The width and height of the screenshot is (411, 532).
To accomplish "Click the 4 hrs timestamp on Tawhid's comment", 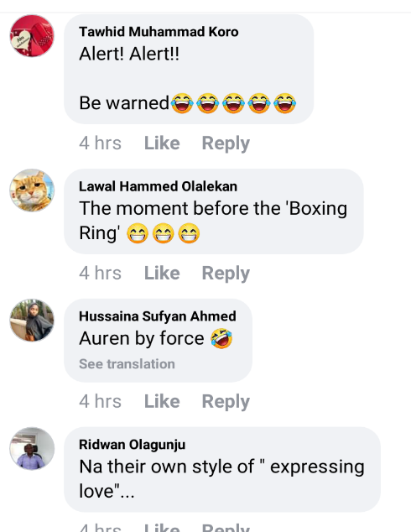I will 100,143.
